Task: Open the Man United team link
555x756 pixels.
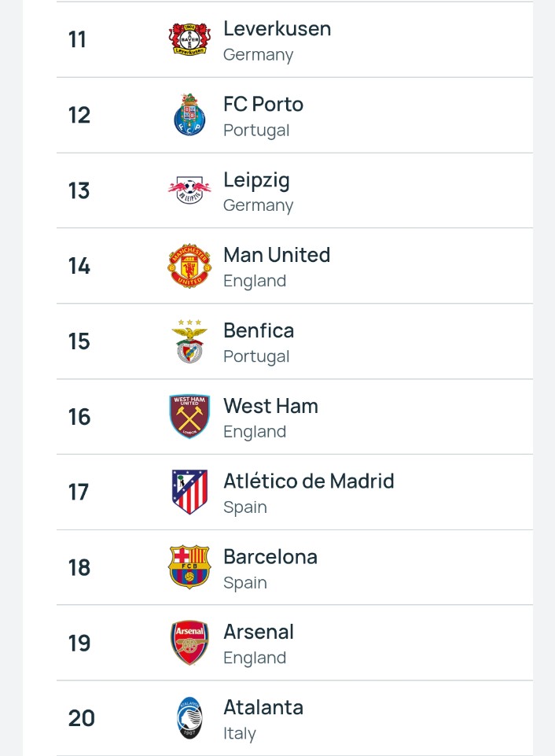Action: [277, 255]
